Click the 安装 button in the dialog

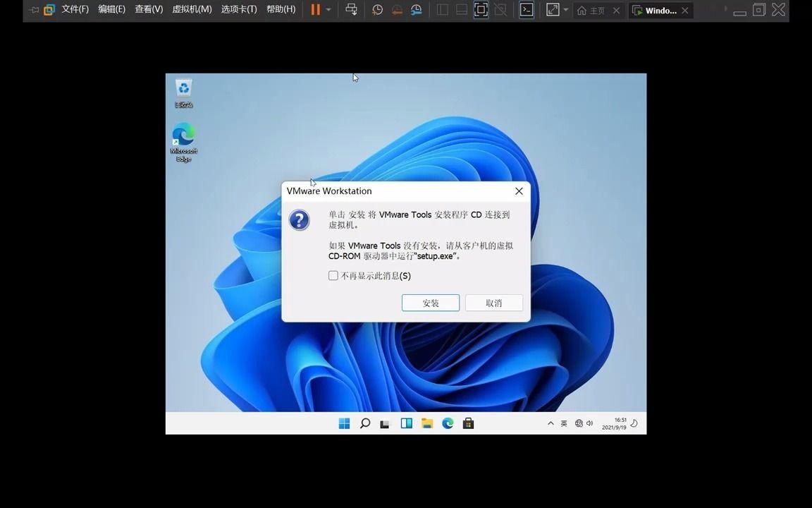tap(431, 303)
